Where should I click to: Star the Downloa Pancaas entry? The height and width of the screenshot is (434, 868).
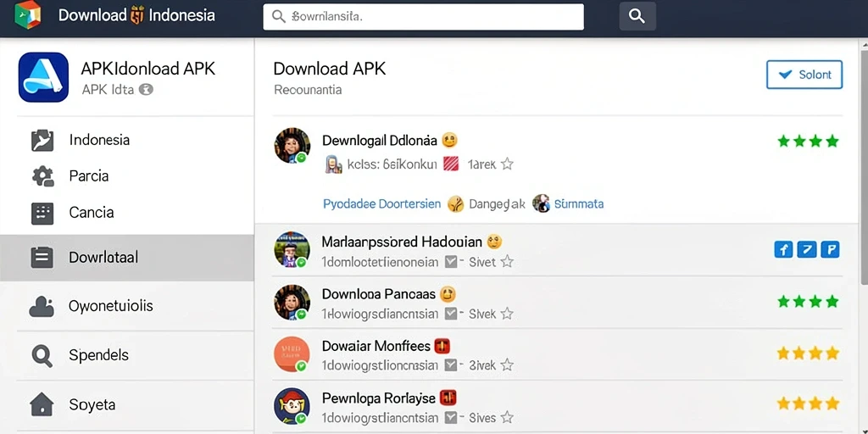(507, 314)
